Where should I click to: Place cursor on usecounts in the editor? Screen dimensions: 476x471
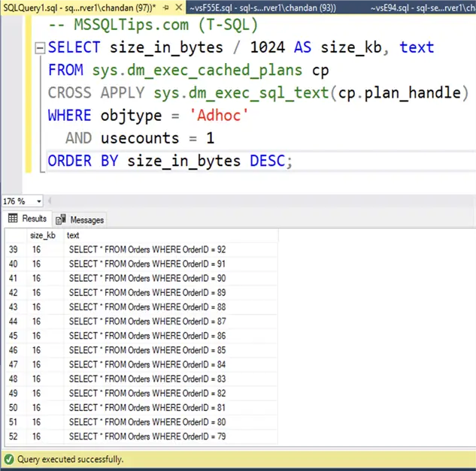pyautogui.click(x=140, y=139)
